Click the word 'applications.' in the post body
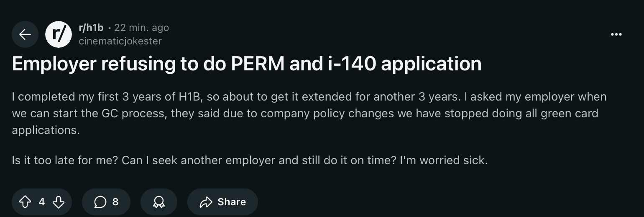The height and width of the screenshot is (217, 644). [46, 130]
